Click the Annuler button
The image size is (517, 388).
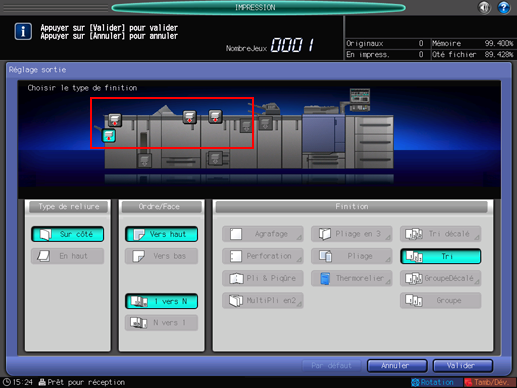[x=397, y=366]
